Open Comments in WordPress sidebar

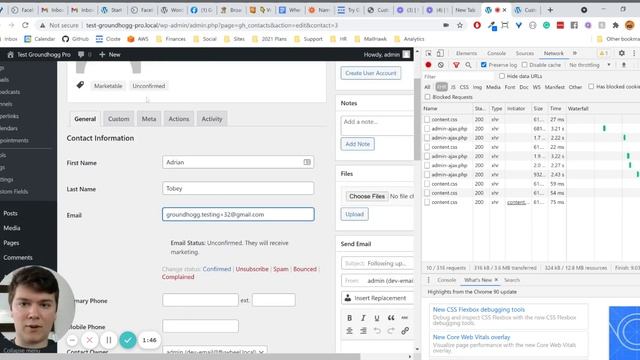(x=18, y=258)
